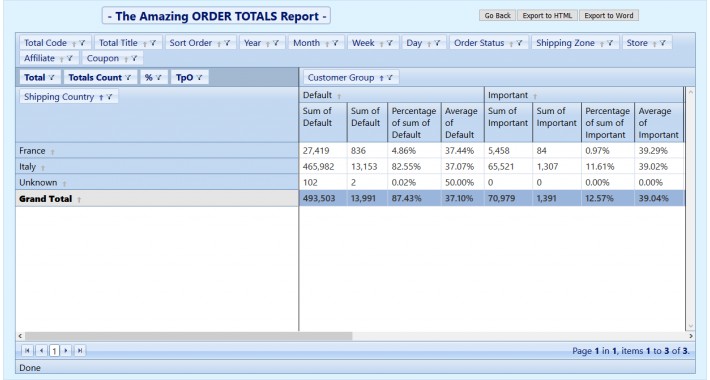Open the Order Status filter funnel
The width and height of the screenshot is (710, 380).
[x=519, y=43]
